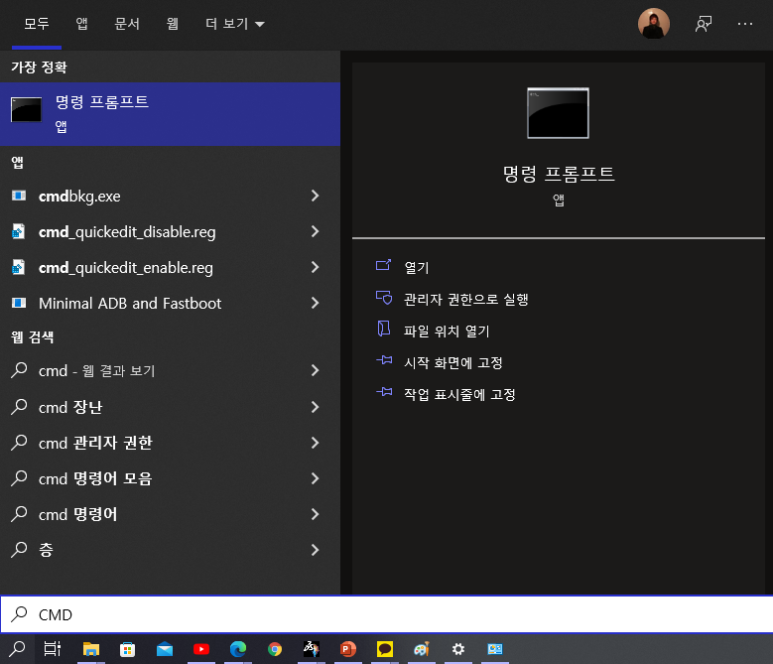The image size is (773, 664).
Task: Expand the 'cmd - 웹 결과 보기' chevron
Action: coord(315,370)
